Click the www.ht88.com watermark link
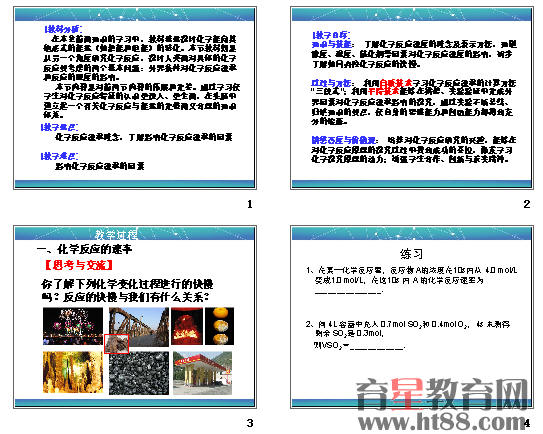The width and height of the screenshot is (543, 434). point(444,422)
